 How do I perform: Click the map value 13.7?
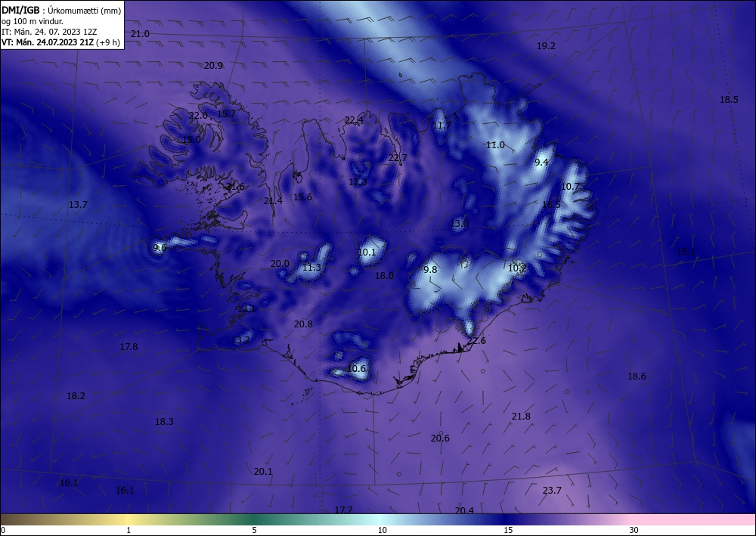pos(78,205)
